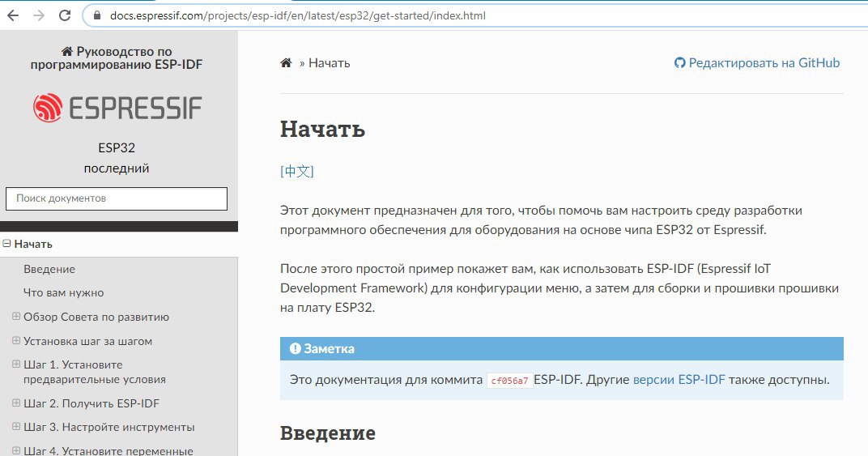
Task: Click the последний version label
Action: coord(117,168)
